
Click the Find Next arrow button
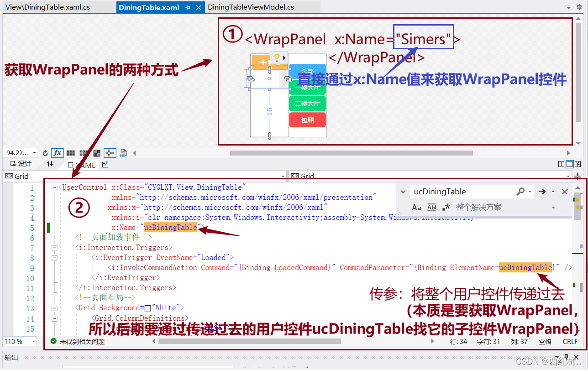(542, 192)
